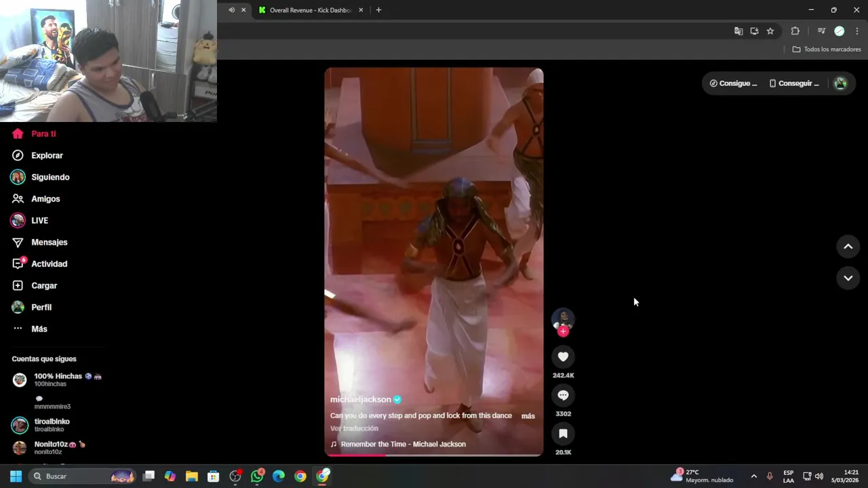Open OBS Studio from the taskbar
868x488 pixels.
coord(235,476)
